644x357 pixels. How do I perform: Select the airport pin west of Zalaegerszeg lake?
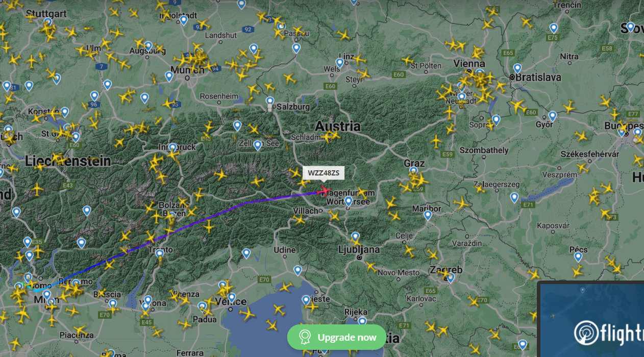(x=514, y=197)
